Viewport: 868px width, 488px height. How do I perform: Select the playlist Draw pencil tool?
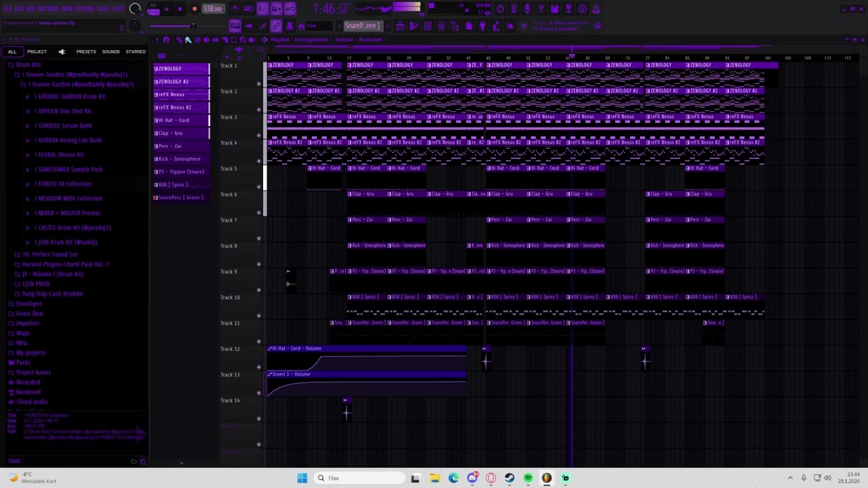pyautogui.click(x=179, y=40)
